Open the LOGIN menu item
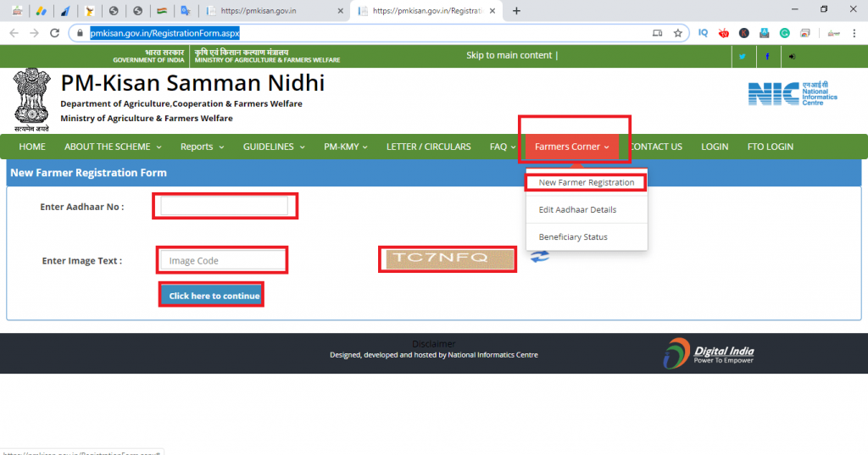This screenshot has height=455, width=868. (715, 147)
